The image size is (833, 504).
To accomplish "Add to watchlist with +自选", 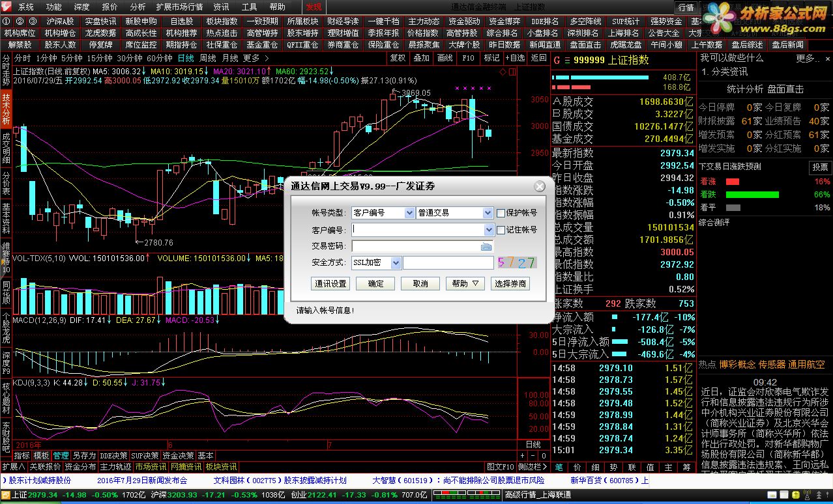I will (x=514, y=58).
